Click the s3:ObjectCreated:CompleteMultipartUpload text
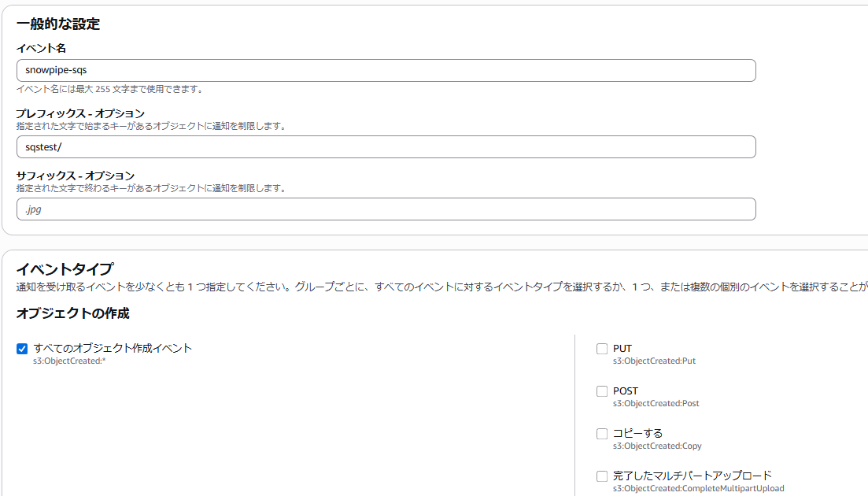This screenshot has height=496, width=868. (x=699, y=488)
